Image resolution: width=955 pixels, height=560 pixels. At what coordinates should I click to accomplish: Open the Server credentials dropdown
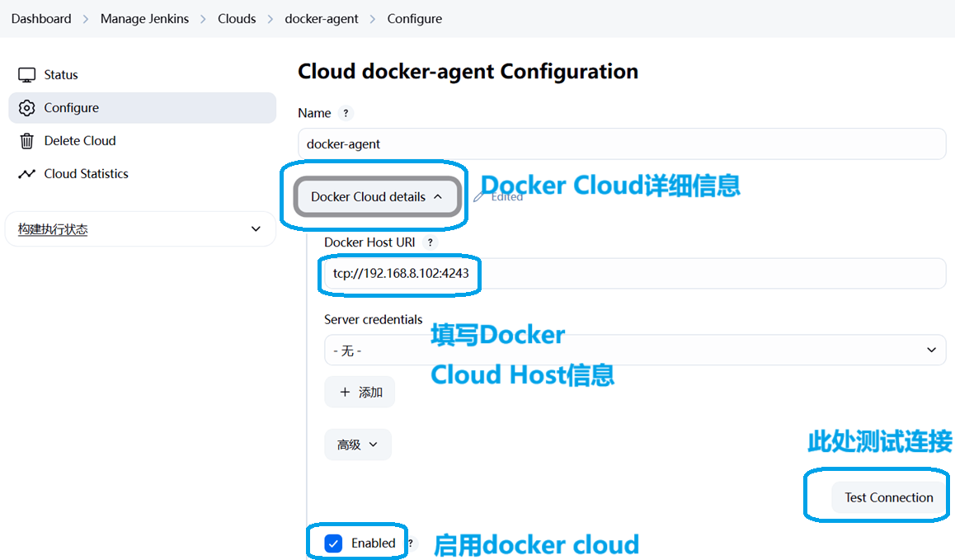[x=635, y=350]
